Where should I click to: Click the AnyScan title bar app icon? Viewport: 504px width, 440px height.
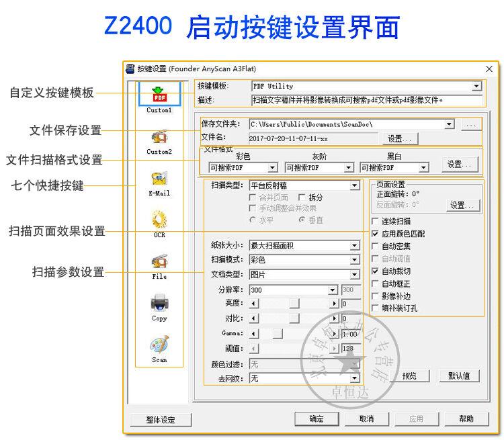(x=130, y=69)
